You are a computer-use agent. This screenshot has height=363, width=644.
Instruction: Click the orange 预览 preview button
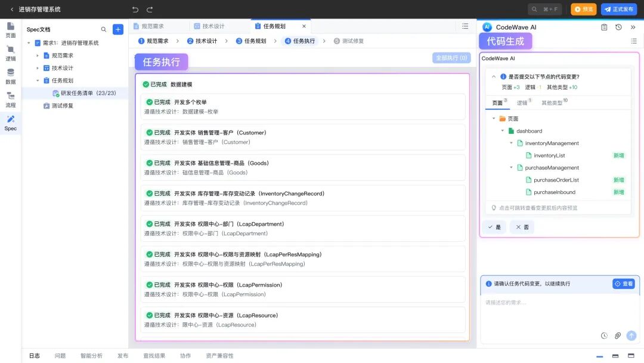pos(583,9)
